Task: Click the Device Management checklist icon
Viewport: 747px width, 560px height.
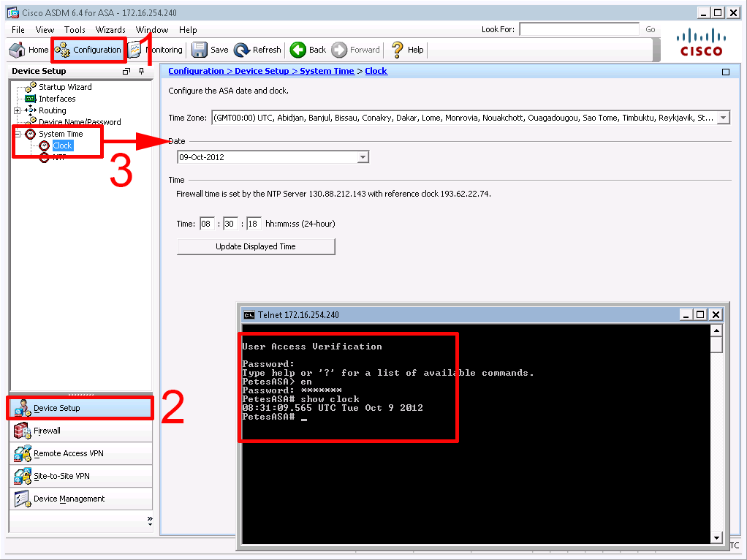Action: point(22,499)
